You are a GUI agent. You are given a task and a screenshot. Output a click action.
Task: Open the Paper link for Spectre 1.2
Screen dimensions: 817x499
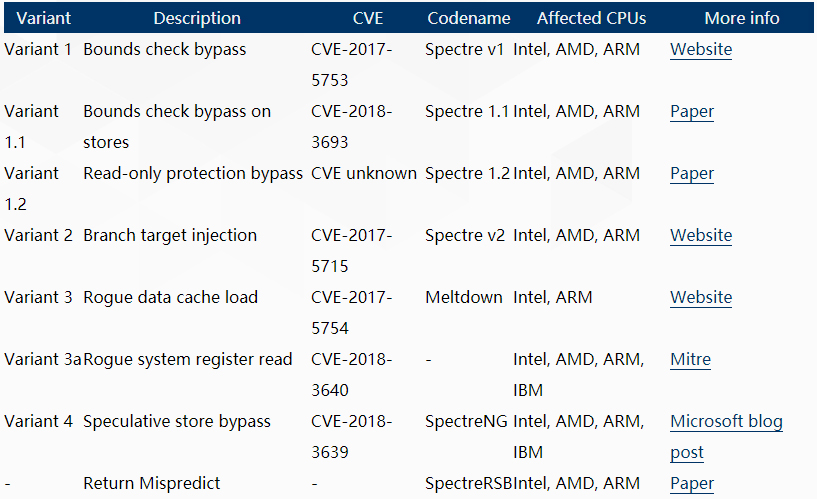(x=692, y=173)
